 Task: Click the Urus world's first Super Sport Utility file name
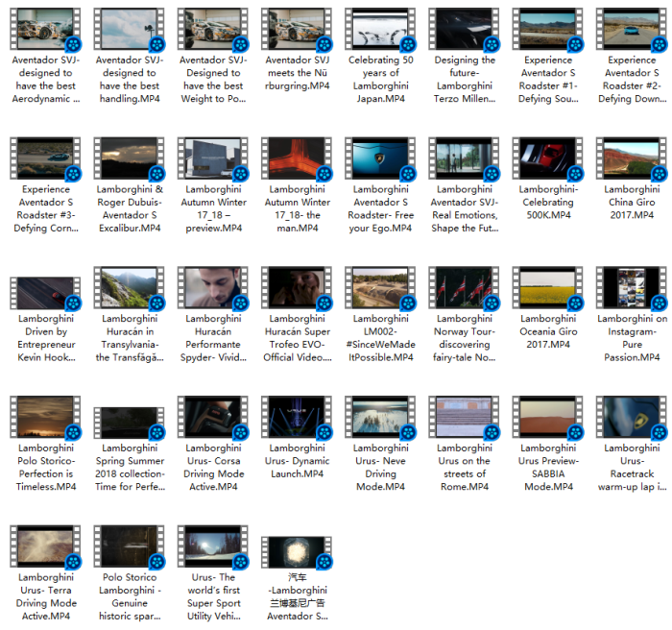[213, 596]
